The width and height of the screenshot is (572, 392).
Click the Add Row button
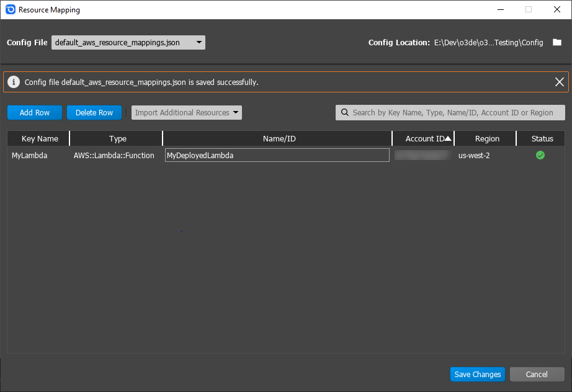click(x=34, y=112)
